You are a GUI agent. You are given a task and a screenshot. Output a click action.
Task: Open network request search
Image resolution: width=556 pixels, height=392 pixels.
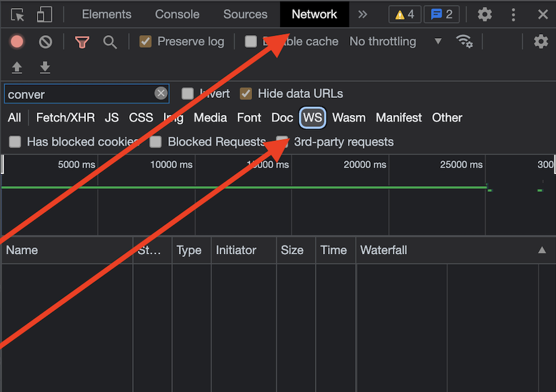[x=110, y=42]
